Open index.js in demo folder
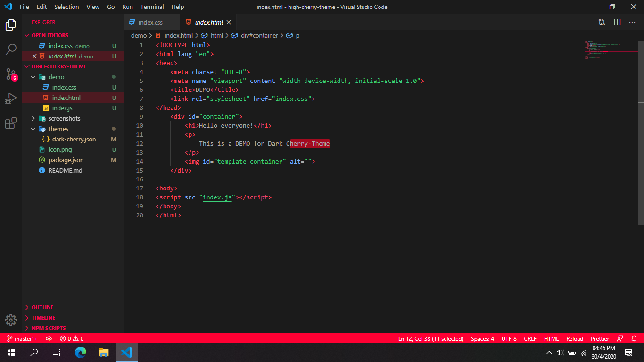644x362 pixels. point(73,108)
